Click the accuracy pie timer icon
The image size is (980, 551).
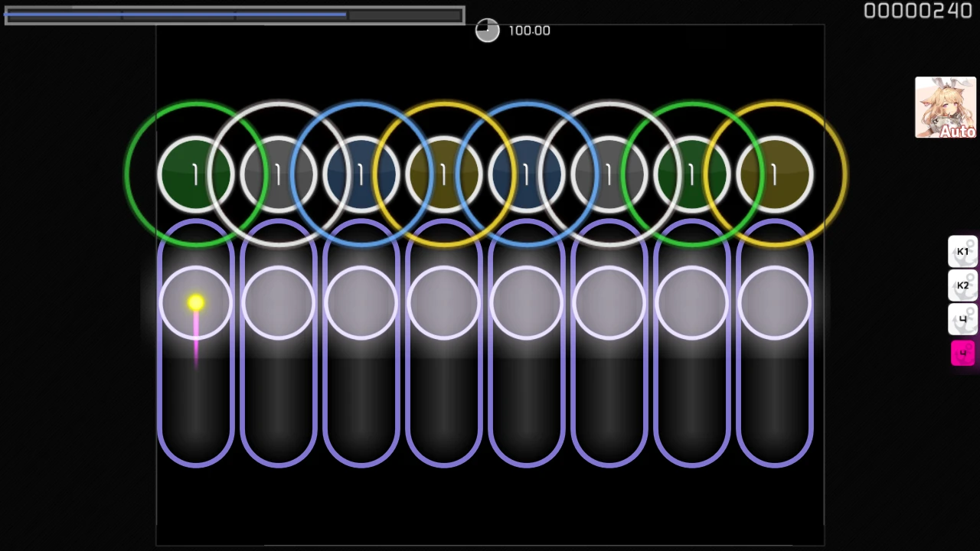(x=487, y=31)
